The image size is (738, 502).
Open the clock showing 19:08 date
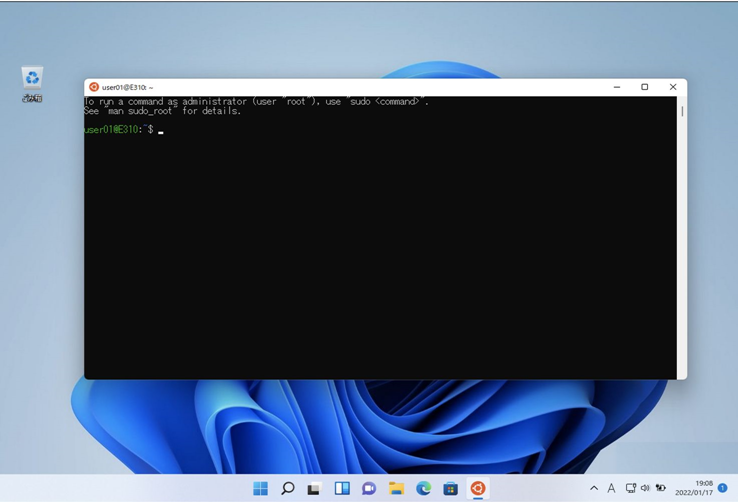[694, 488]
